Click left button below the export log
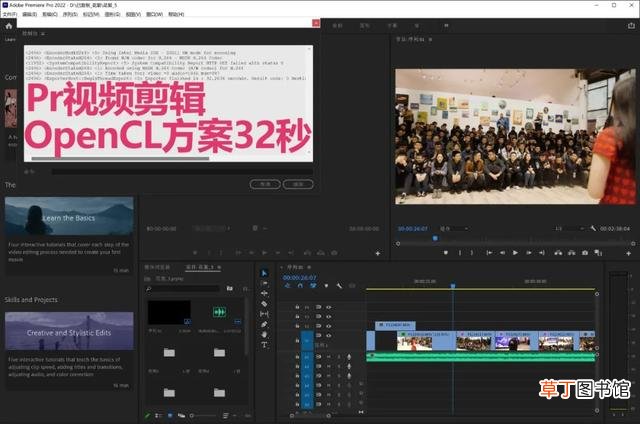Viewport: 640px width, 424px height. tap(265, 184)
